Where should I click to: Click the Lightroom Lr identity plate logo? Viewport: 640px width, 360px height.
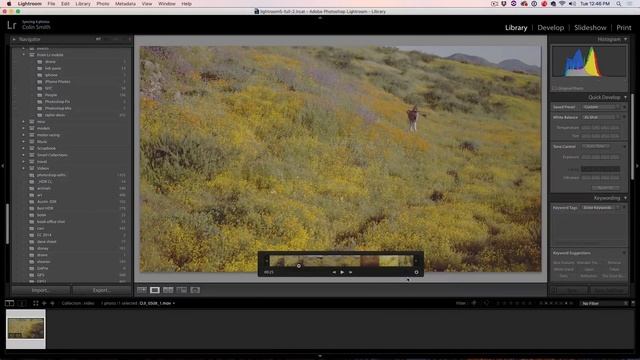click(12, 25)
